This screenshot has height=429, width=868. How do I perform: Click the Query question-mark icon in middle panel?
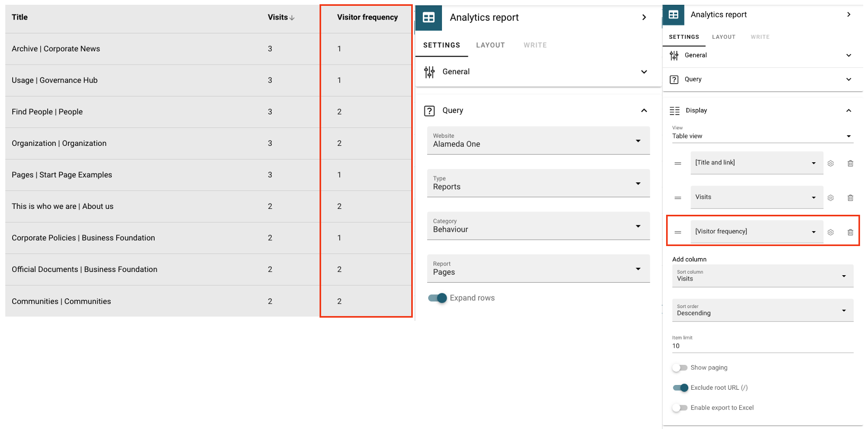[429, 111]
